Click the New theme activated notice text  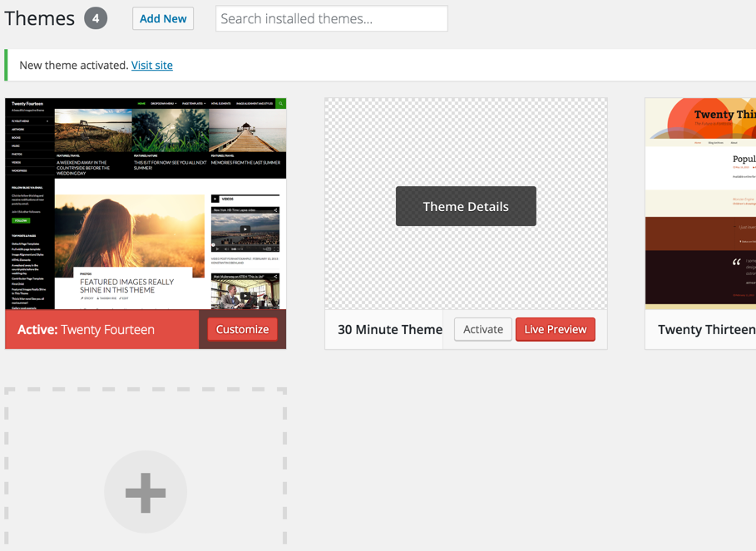pos(74,65)
